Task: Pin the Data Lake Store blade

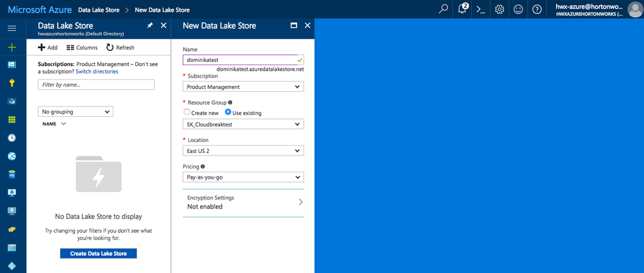Action: click(150, 26)
